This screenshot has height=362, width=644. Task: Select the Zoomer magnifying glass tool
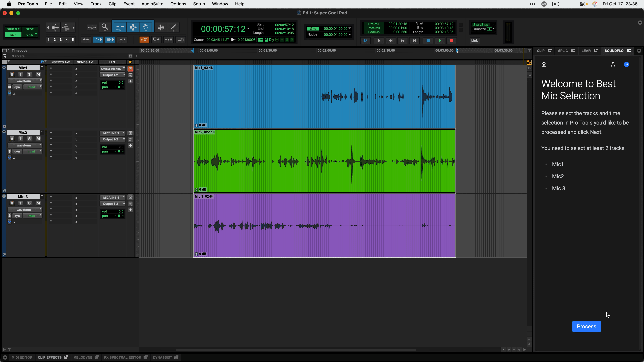[x=104, y=27]
